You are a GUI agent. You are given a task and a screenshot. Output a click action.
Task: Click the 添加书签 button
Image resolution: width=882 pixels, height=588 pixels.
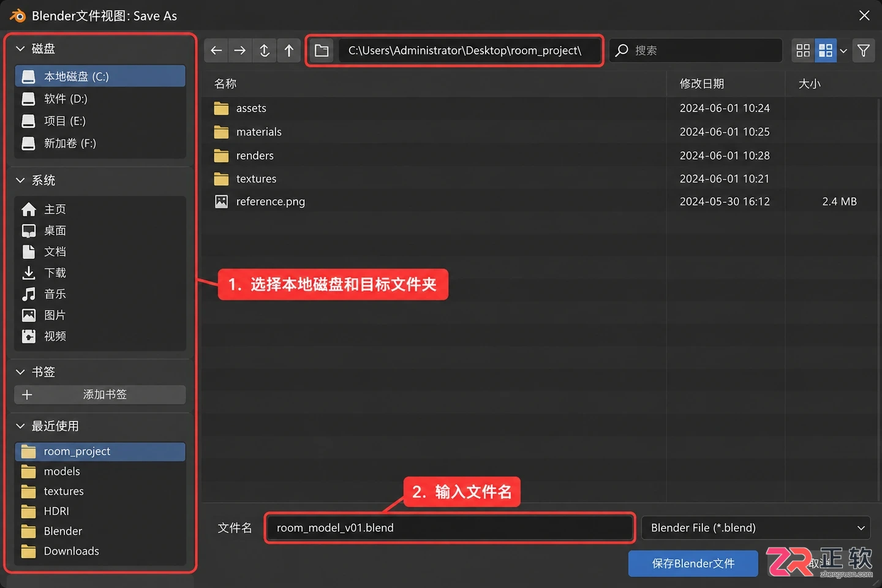[100, 394]
